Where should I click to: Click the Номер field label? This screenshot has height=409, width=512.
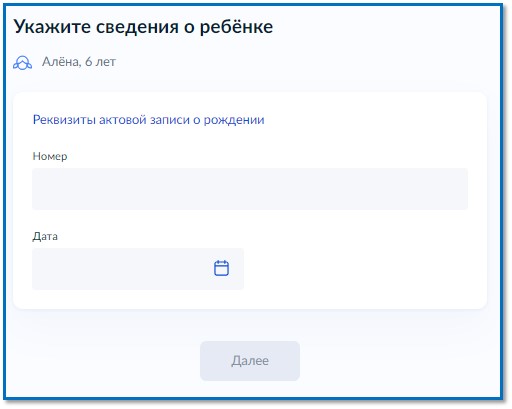click(50, 156)
